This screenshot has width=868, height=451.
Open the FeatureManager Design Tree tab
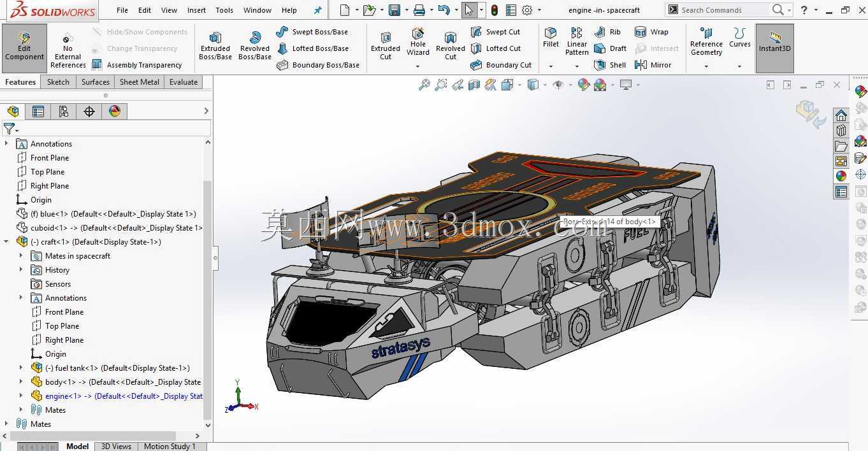point(13,111)
